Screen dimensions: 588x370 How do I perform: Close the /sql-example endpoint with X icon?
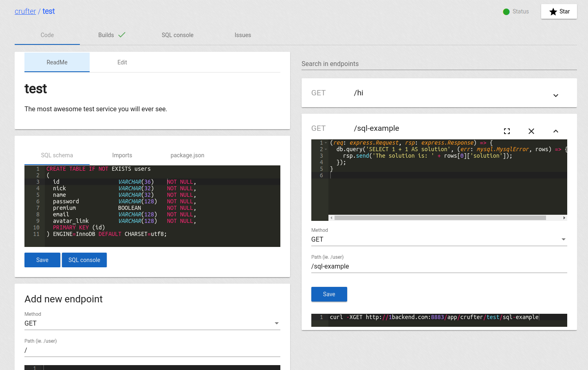pyautogui.click(x=531, y=131)
